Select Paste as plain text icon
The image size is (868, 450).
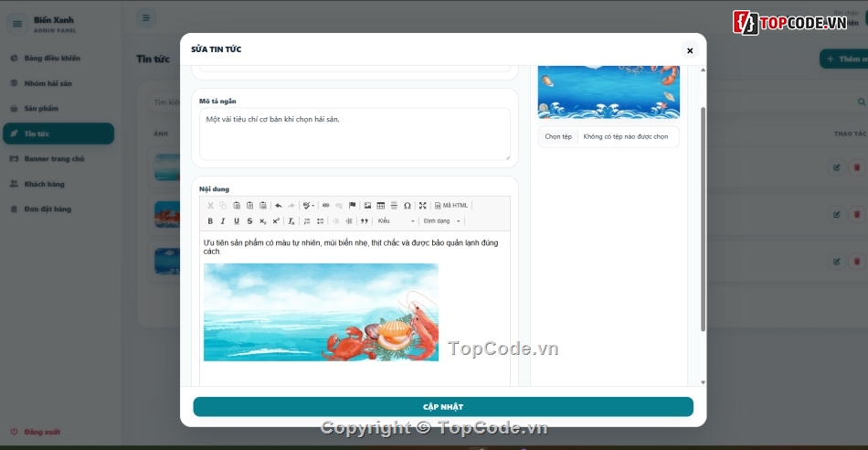249,206
